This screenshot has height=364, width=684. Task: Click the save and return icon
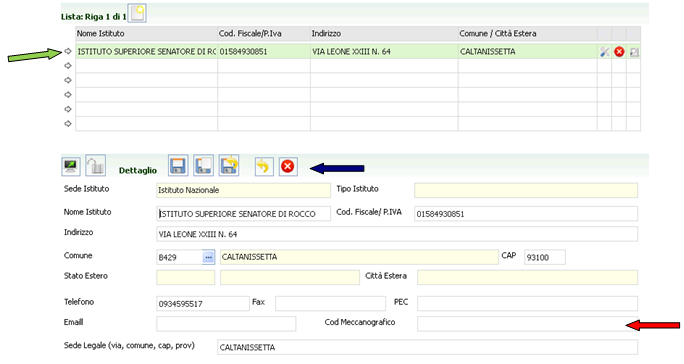[229, 166]
